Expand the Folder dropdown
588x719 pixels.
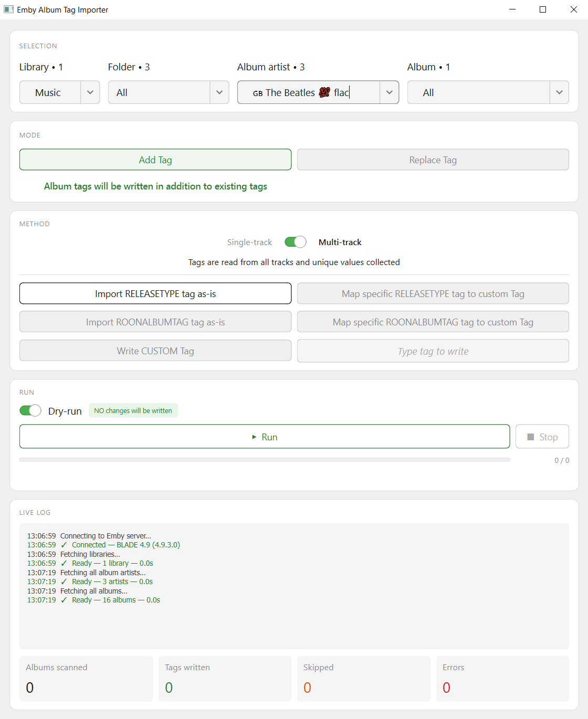click(219, 92)
